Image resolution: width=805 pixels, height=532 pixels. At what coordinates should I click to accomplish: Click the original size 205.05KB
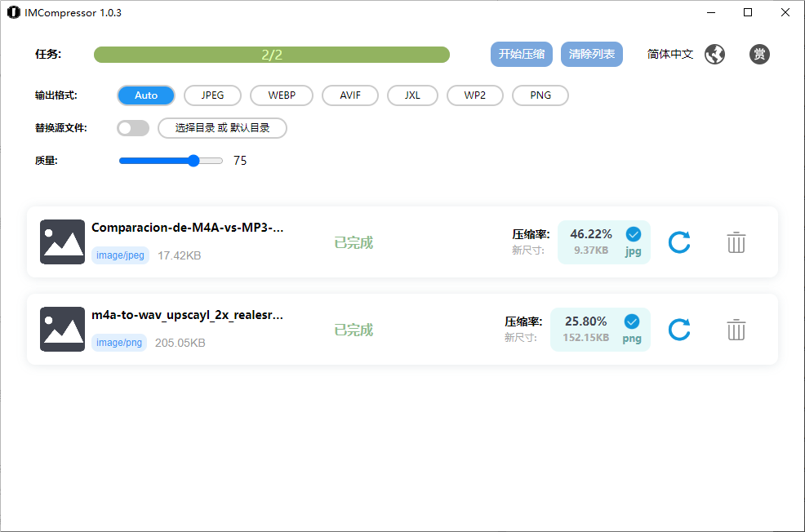180,343
